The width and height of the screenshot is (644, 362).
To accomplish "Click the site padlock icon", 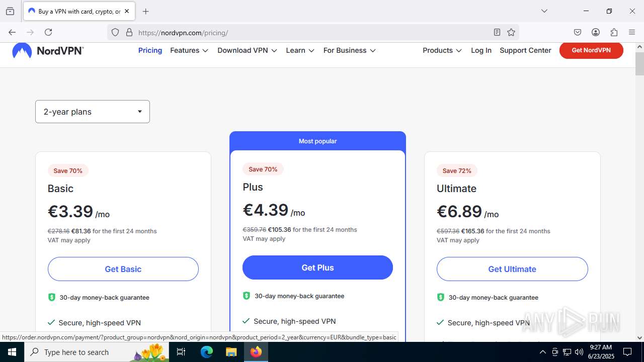I will coord(129,32).
